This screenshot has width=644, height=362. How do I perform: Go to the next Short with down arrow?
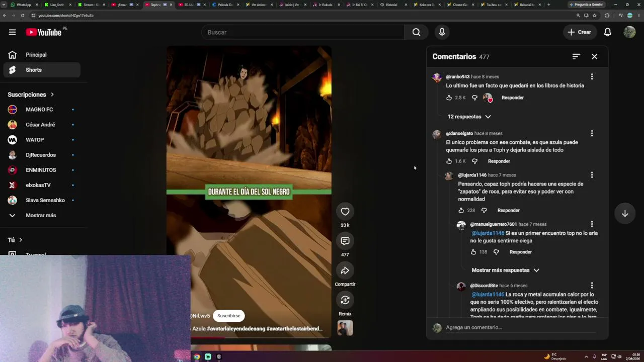[625, 214]
